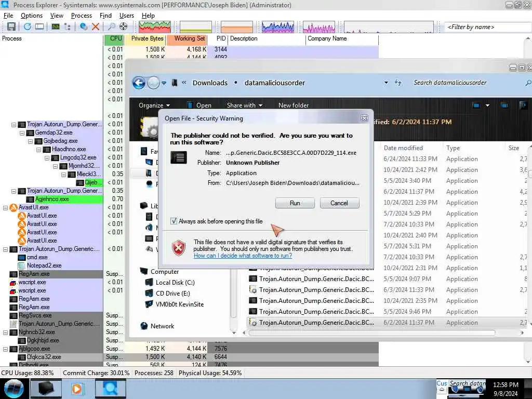Viewport: 532px width, 399px height.
Task: Open the Share with dropdown
Action: coord(244,105)
